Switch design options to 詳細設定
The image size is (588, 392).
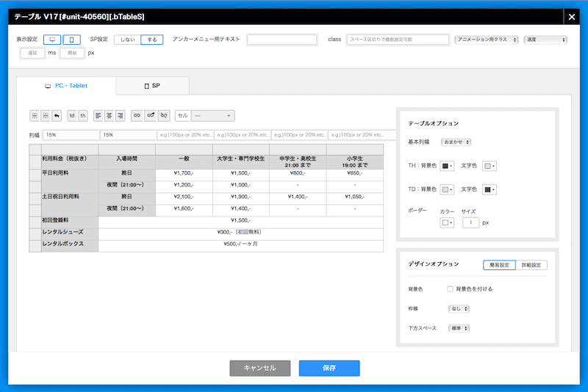(x=531, y=265)
